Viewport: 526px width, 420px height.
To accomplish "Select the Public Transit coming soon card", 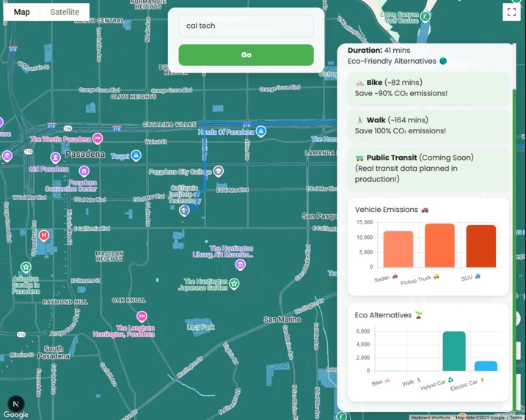I will (x=428, y=169).
